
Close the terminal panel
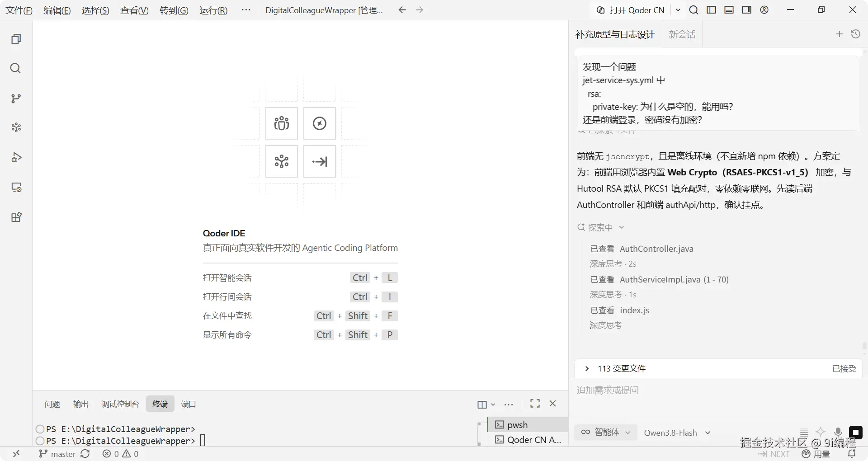point(553,404)
